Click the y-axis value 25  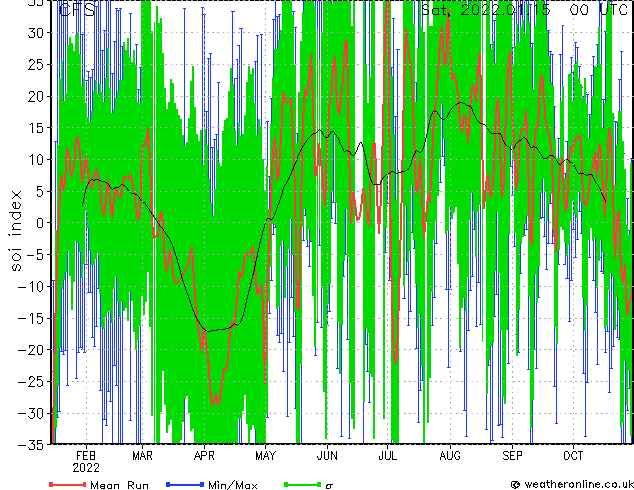(x=36, y=64)
